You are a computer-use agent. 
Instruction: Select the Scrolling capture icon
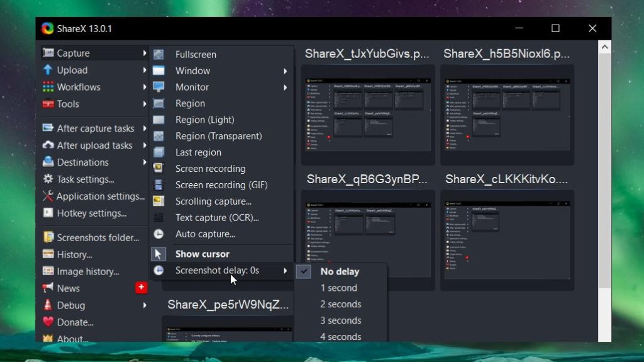click(158, 201)
